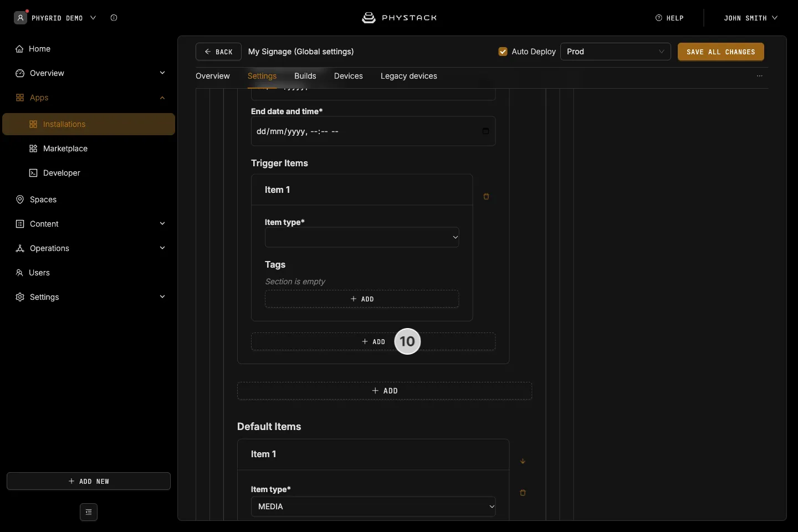Viewport: 798px width, 532px height.
Task: Collapse sidebar with bottom menu icon
Action: tap(89, 512)
